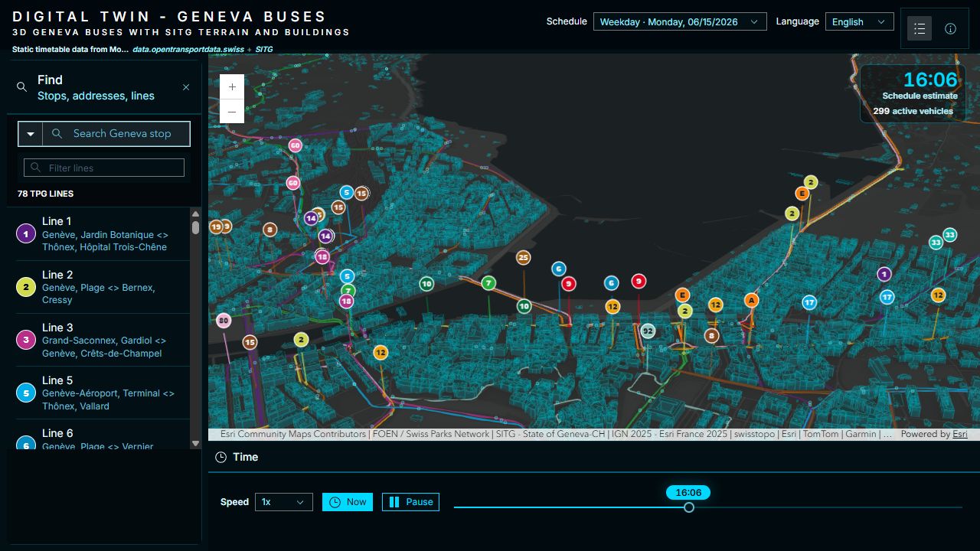This screenshot has height=551, width=980.
Task: Jump to the current time with Now
Action: (348, 502)
